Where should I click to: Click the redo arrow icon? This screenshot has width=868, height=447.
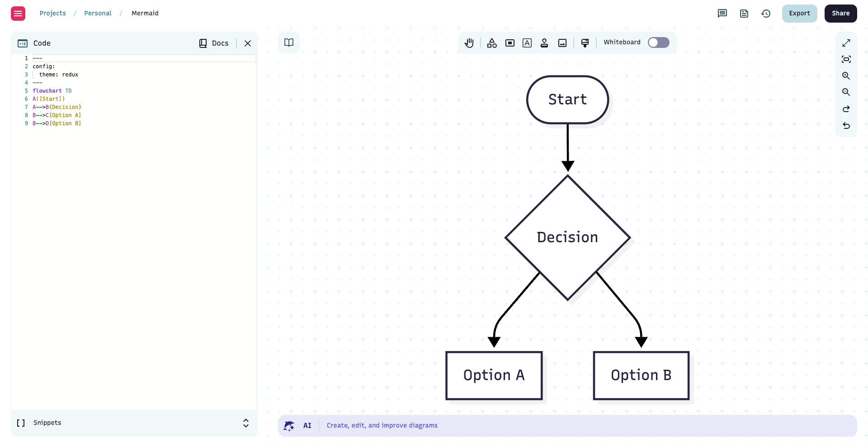(x=846, y=109)
